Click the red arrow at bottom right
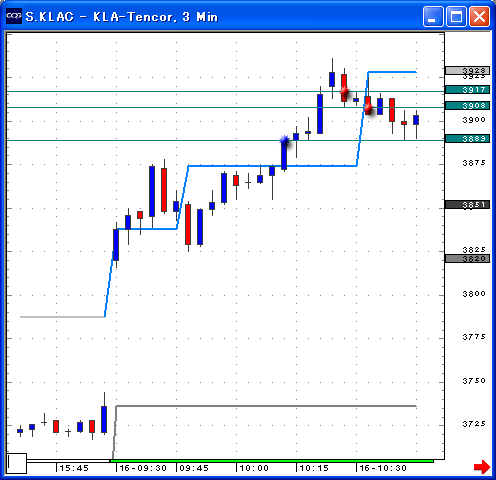This screenshot has height=480, width=496. [482, 466]
